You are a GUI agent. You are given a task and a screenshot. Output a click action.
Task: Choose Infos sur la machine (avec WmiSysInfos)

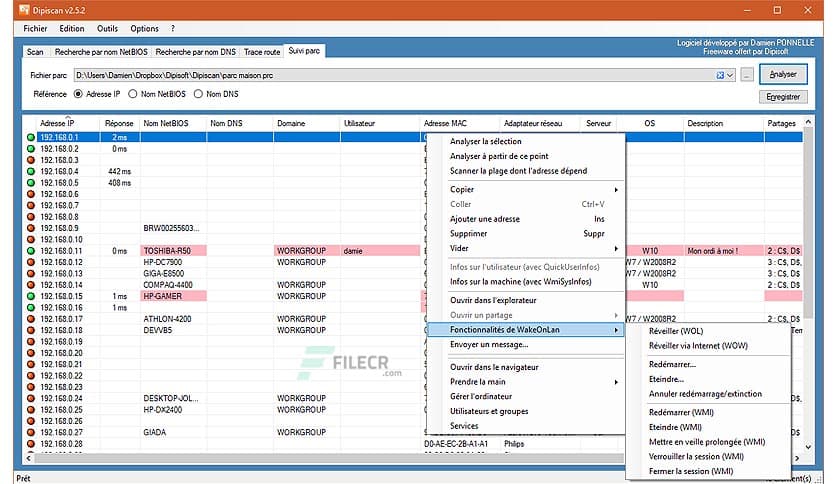520,282
